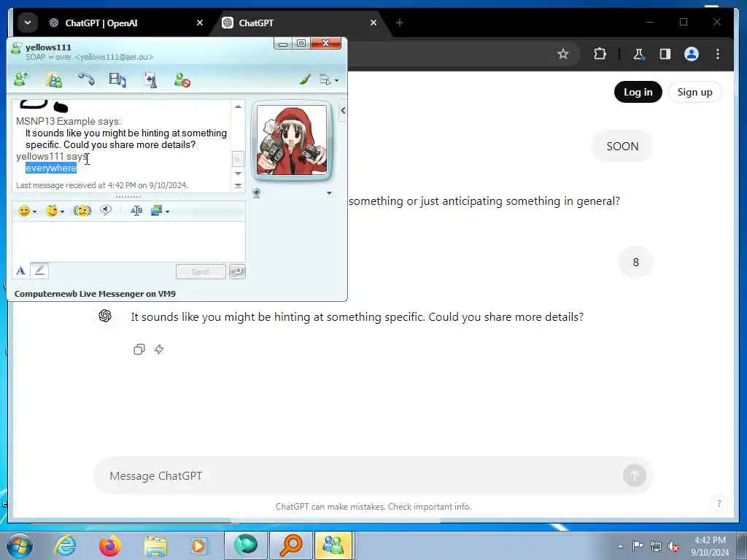Click the "SOON" user message bubble
This screenshot has width=747, height=560.
[x=622, y=146]
